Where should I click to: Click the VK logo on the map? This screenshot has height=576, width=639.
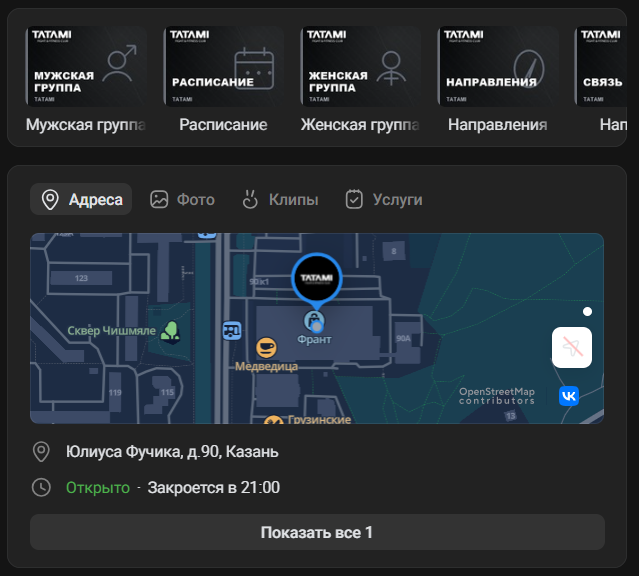point(569,396)
